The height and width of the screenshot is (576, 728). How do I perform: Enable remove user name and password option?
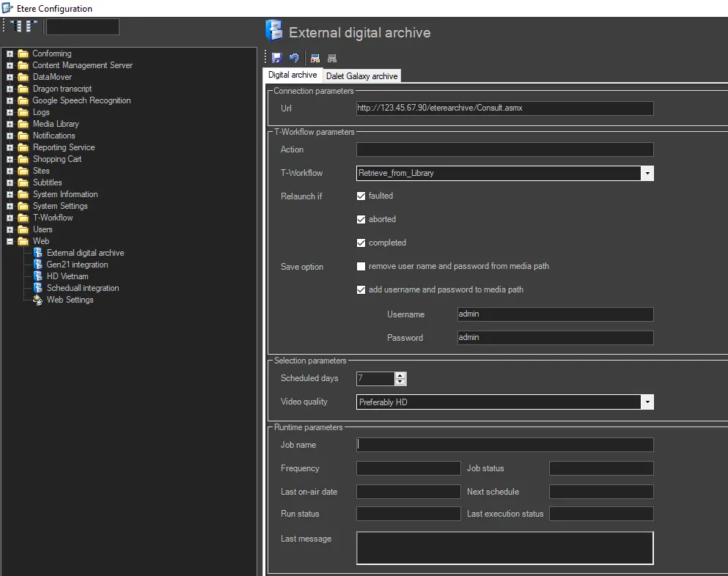[361, 266]
